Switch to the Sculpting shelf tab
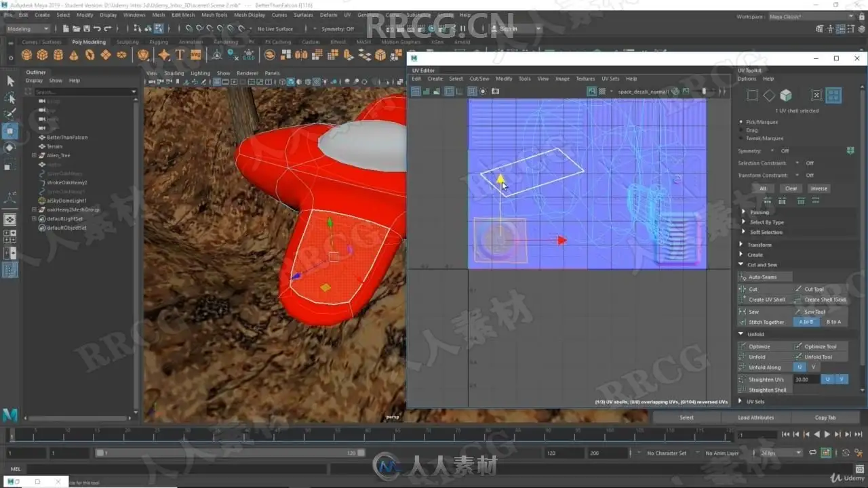 [127, 42]
